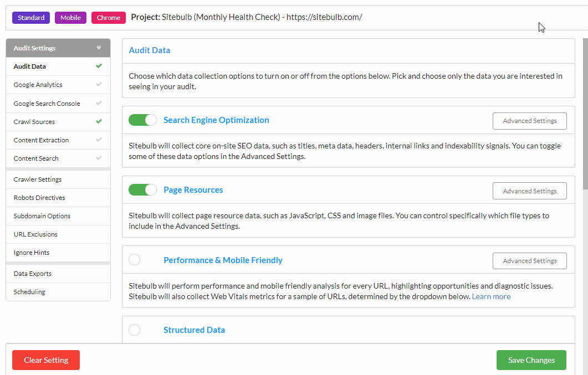Open the Content Extraction section

click(58, 140)
